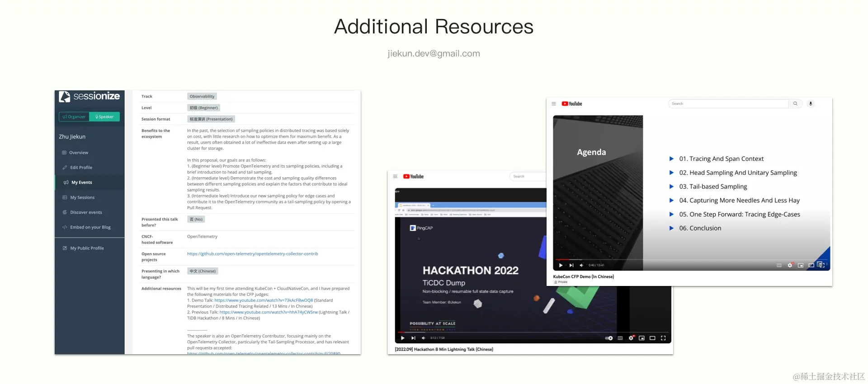Click the Zhu Jiekun user name
Viewport: 868px width, 384px height.
tap(72, 136)
